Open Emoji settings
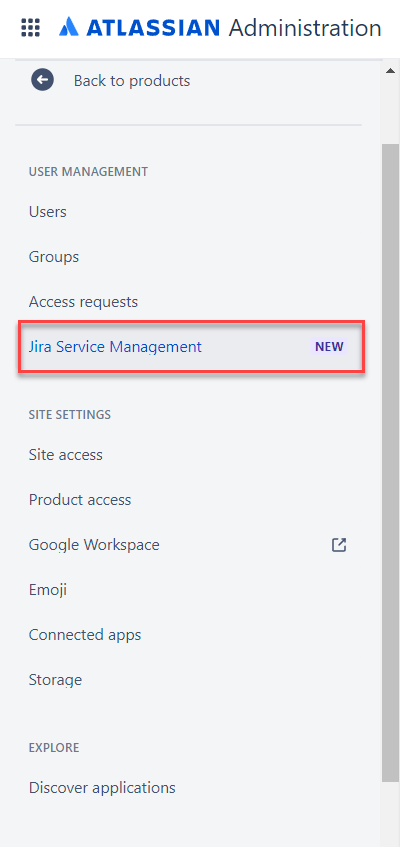This screenshot has height=847, width=400. 48,590
